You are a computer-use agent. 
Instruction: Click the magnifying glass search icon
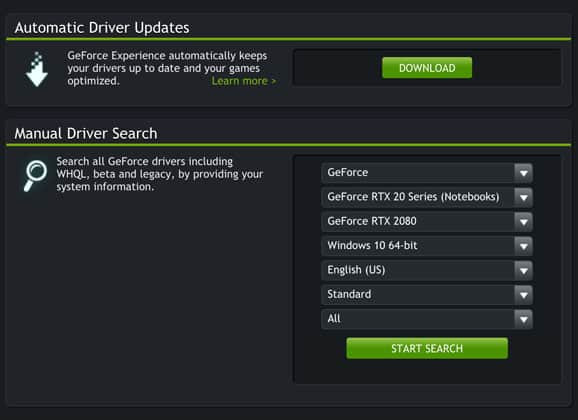click(x=35, y=176)
